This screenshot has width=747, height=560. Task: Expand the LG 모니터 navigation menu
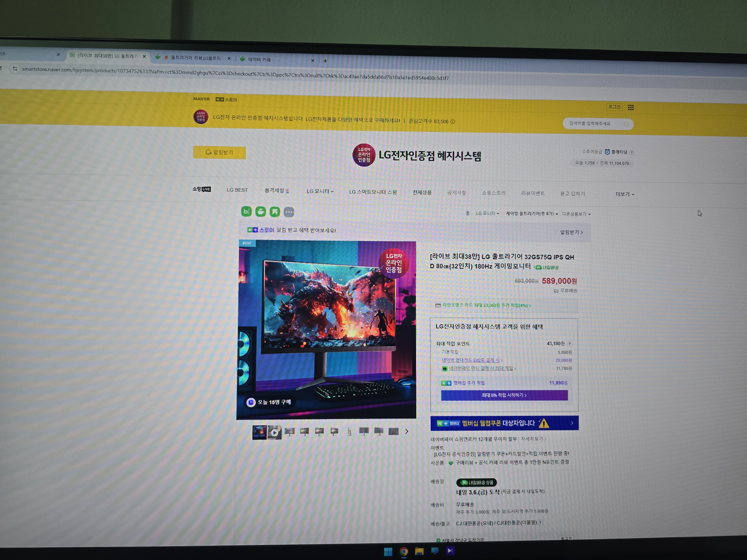(320, 191)
